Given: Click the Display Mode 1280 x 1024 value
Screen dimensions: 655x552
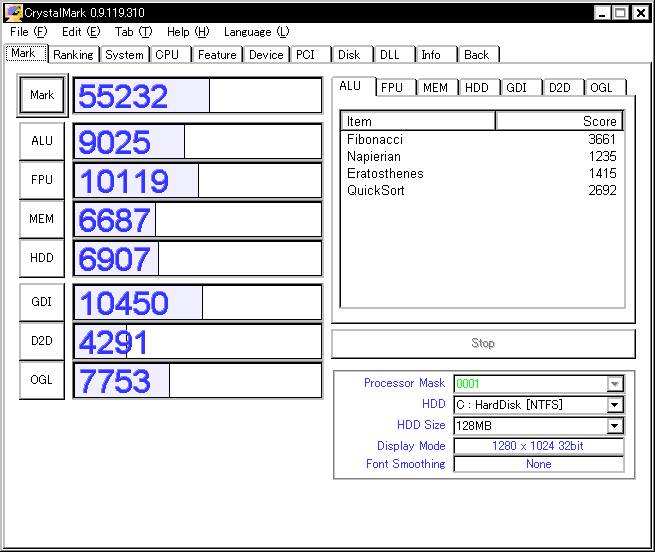Looking at the screenshot, I should [538, 446].
